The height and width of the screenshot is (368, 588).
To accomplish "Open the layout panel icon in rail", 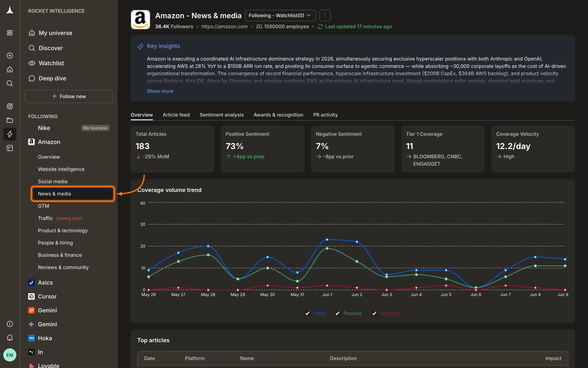I will [10, 148].
